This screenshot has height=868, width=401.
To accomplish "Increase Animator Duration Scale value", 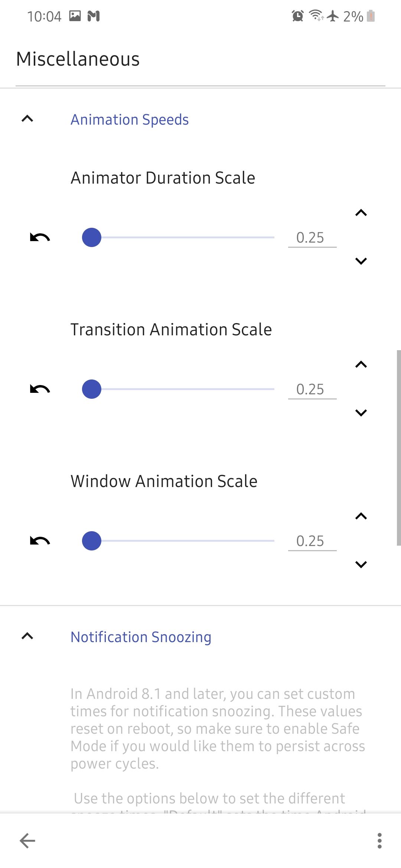I will pyautogui.click(x=361, y=213).
